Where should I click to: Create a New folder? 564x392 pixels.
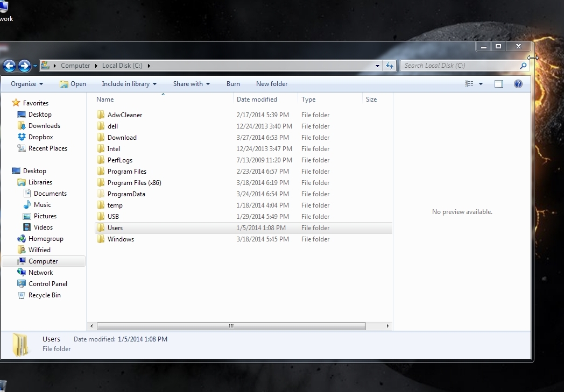pyautogui.click(x=272, y=84)
